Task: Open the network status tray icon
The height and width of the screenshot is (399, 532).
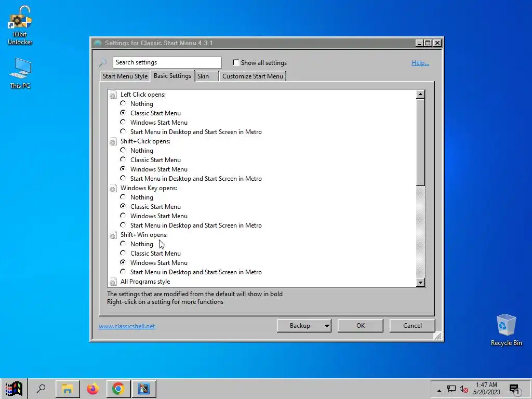Action: pos(451,389)
